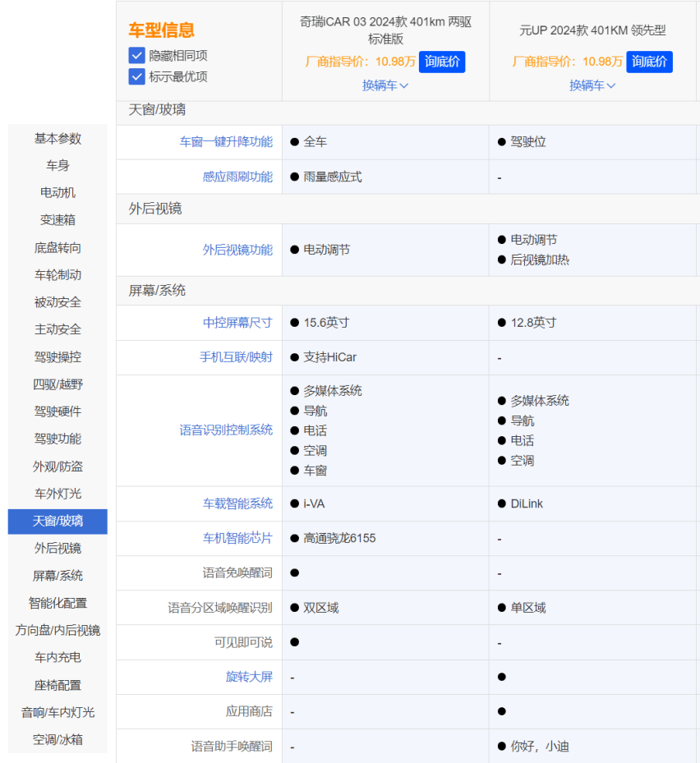Click 询底价 button for 奇瑞iCAR 03

442,62
